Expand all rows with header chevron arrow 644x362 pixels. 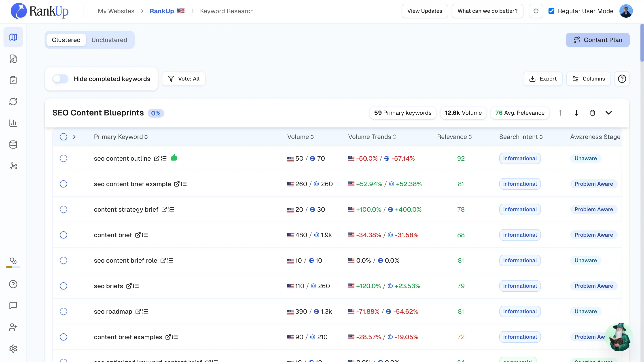point(74,137)
